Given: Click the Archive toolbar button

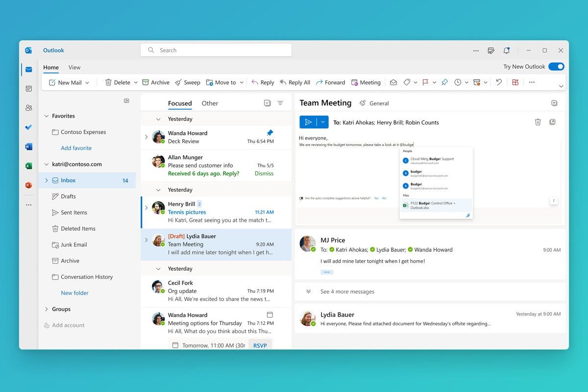Looking at the screenshot, I should point(156,82).
